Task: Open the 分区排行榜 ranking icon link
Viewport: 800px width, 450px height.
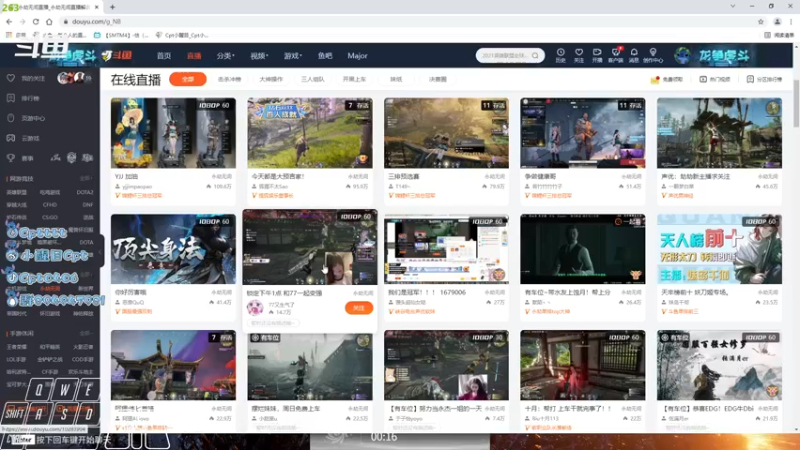Action: click(x=764, y=80)
